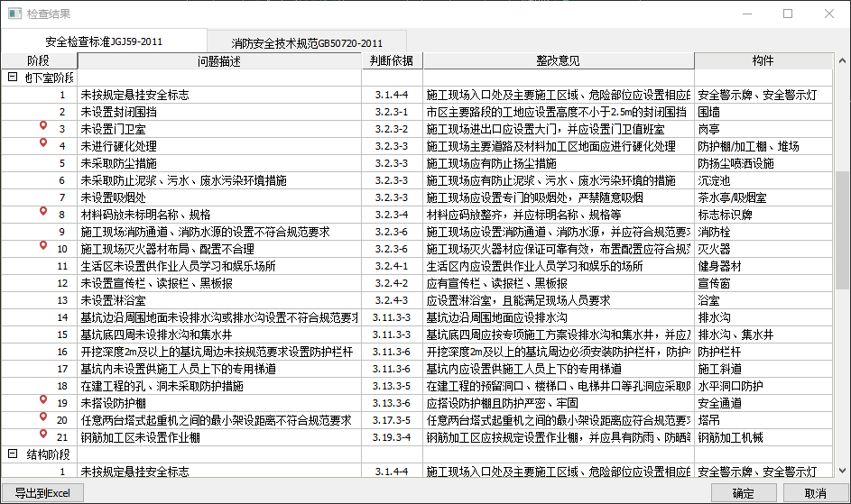Click the 判断依据 column header
Viewport: 851px width, 504px height.
[392, 60]
